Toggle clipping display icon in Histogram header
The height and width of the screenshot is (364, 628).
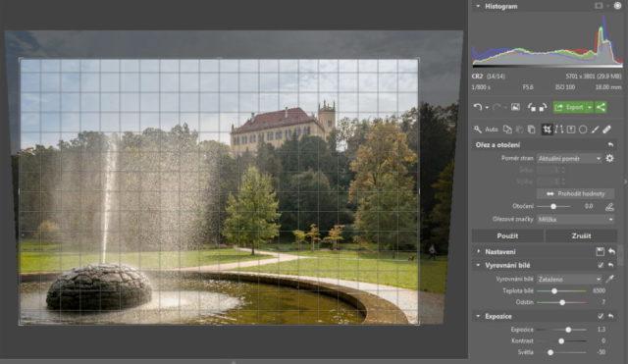(599, 6)
